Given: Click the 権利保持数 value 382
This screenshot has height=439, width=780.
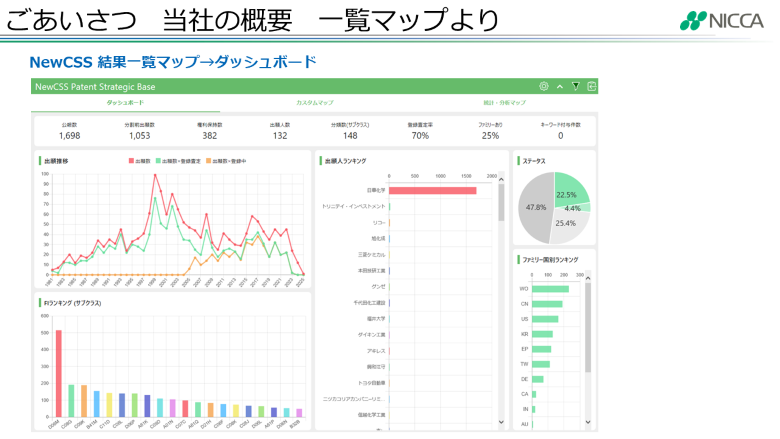Looking at the screenshot, I should coord(209,136).
